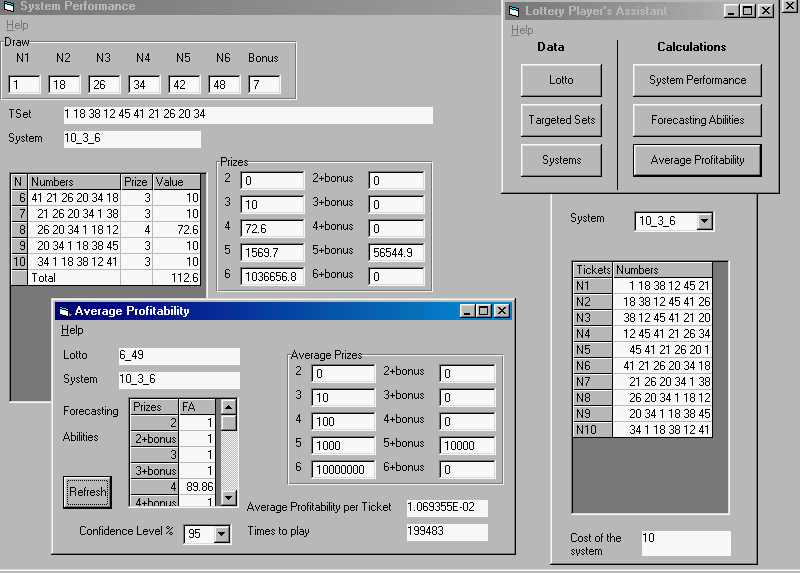Click the Average Profitability window title icon
Viewport: 800px width, 573px height.
pos(64,311)
